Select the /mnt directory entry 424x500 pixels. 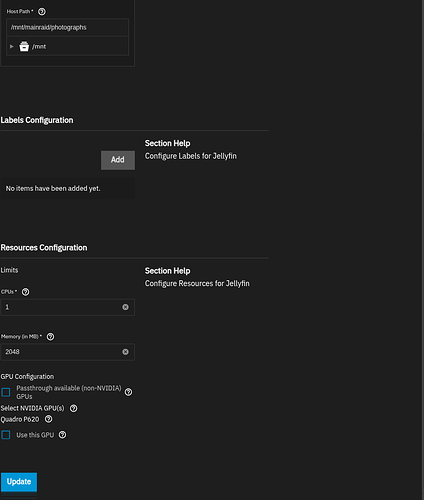pos(39,47)
